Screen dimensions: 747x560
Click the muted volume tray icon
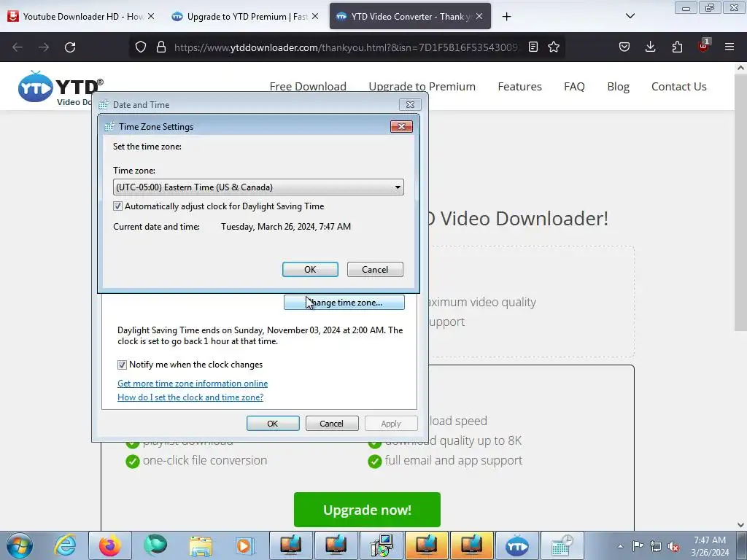pyautogui.click(x=673, y=546)
